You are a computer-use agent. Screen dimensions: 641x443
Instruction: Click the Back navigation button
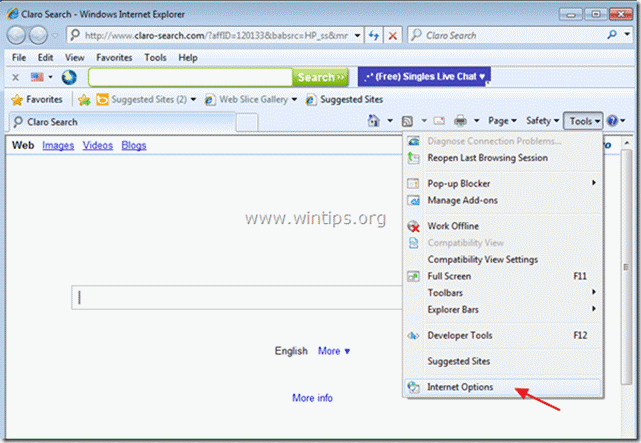(16, 35)
